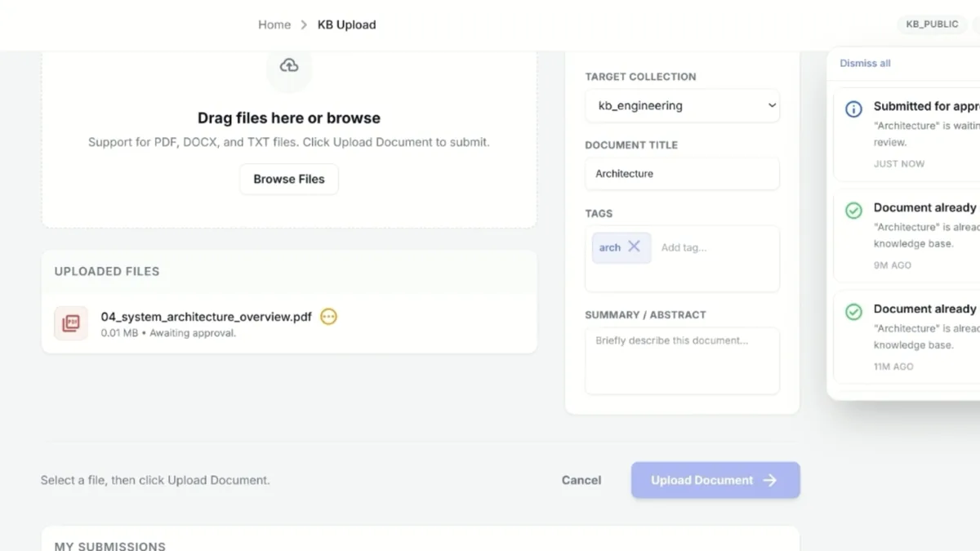Click the Upload Document button
The image size is (980, 551).
click(715, 480)
